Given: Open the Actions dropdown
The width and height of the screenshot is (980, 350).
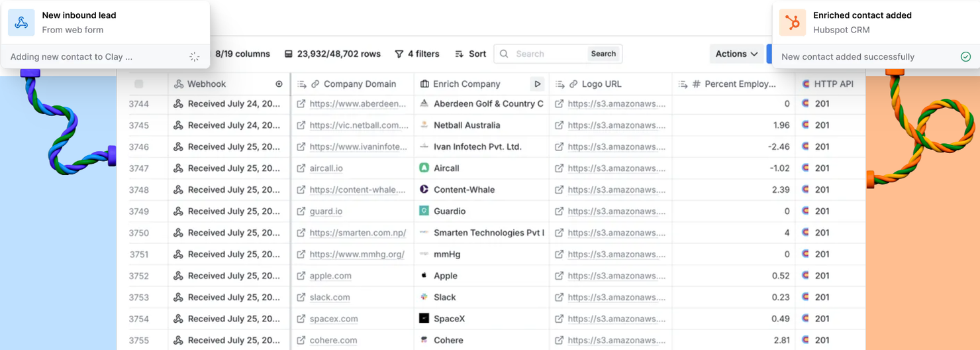Looking at the screenshot, I should (x=736, y=54).
